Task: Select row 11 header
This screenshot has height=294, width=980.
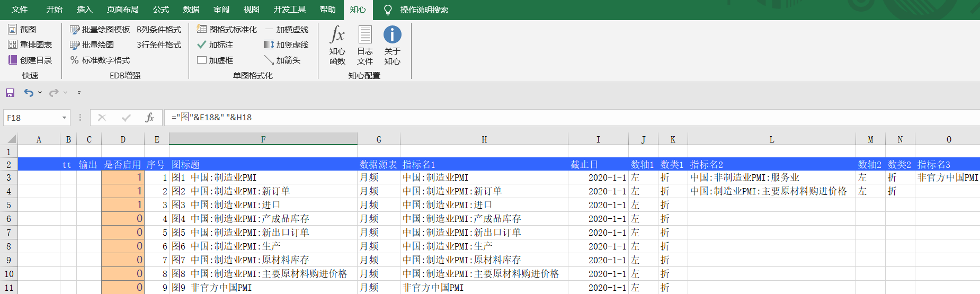Action: (8, 288)
